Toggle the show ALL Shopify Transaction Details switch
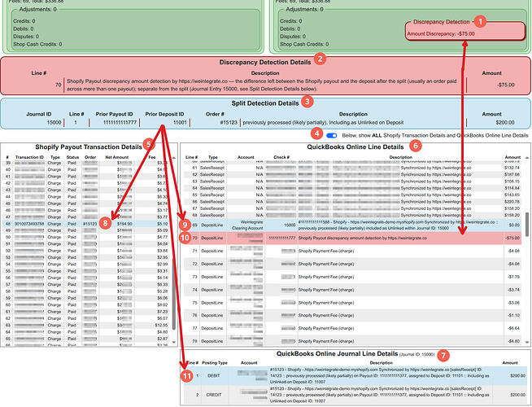532x407 pixels. point(331,135)
